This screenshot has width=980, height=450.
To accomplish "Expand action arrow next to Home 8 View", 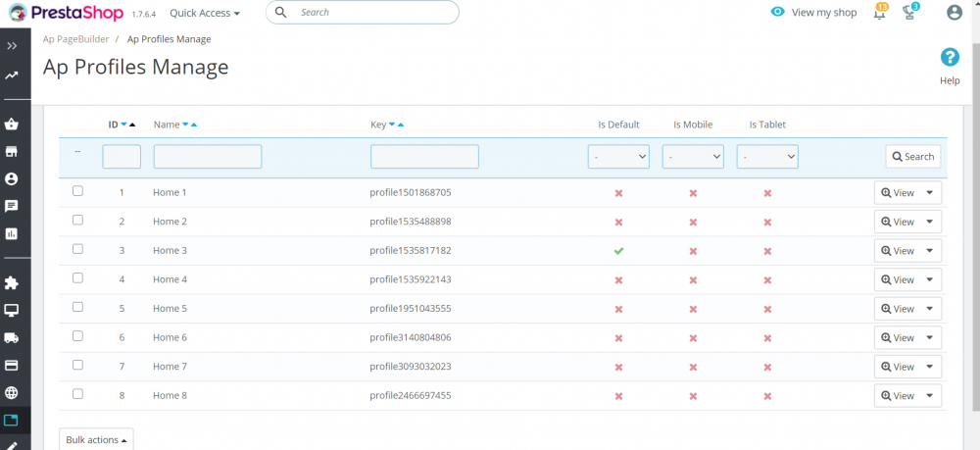I will coord(930,396).
